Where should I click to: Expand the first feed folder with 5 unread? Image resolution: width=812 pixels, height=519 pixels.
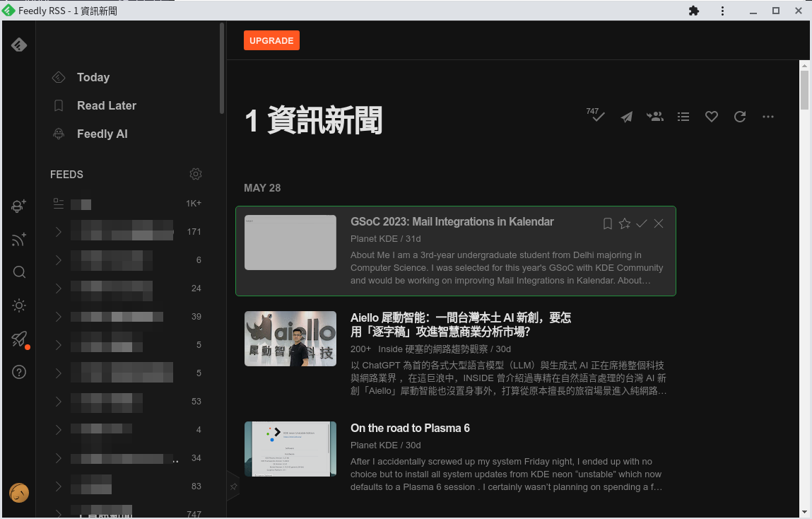[58, 345]
